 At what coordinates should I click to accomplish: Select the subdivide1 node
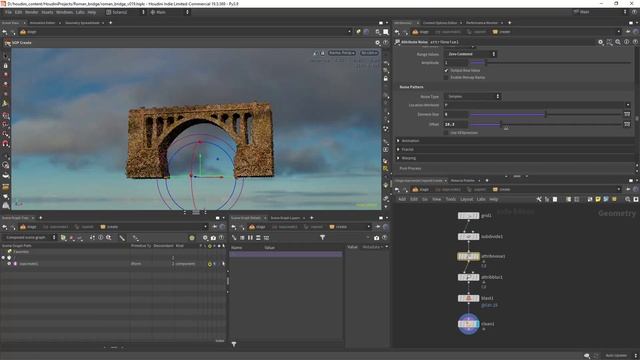tap(468, 236)
